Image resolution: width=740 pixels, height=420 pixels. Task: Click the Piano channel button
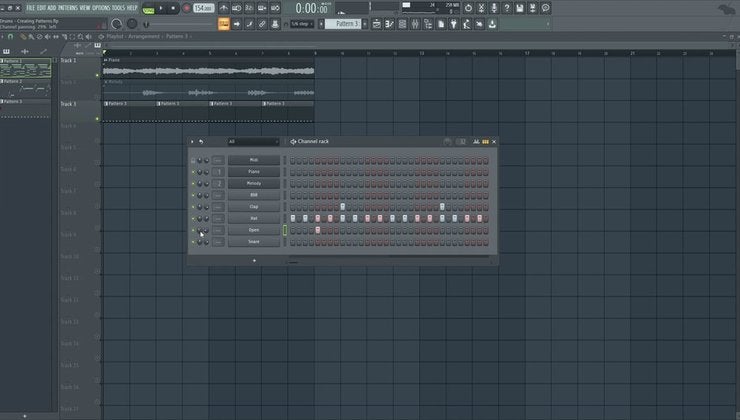tap(254, 172)
